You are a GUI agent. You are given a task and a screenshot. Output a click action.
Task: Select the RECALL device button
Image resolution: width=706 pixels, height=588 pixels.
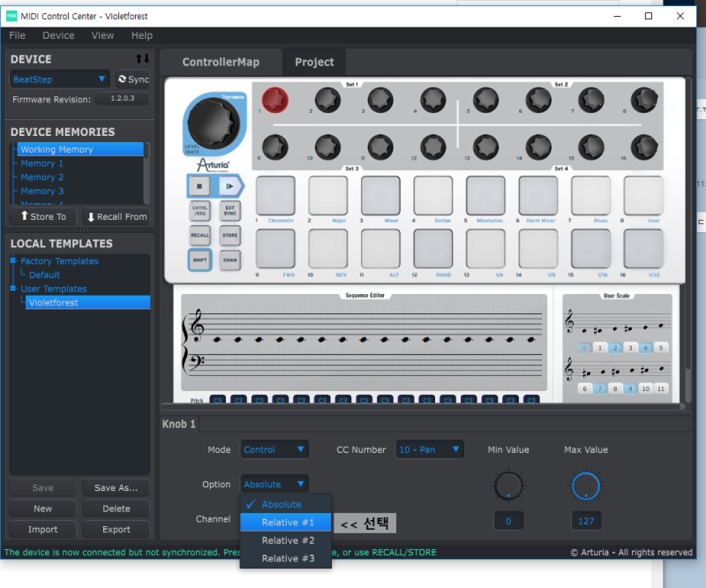pos(199,235)
